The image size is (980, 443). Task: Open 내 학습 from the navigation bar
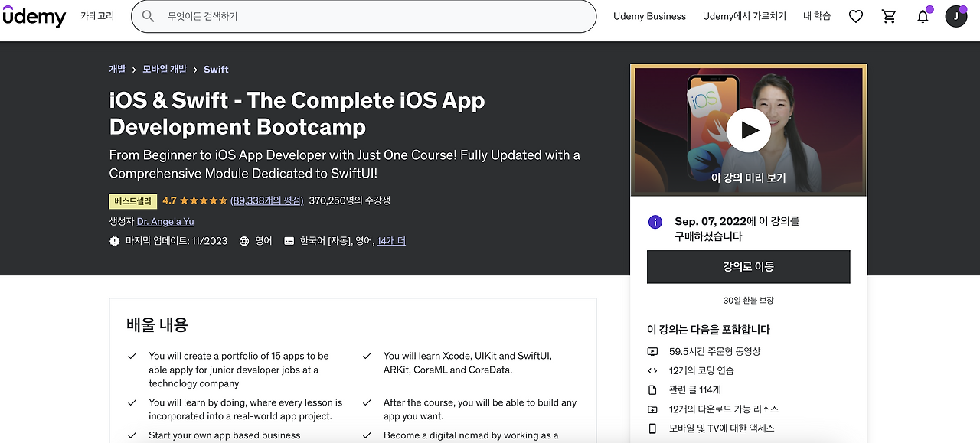tap(816, 16)
